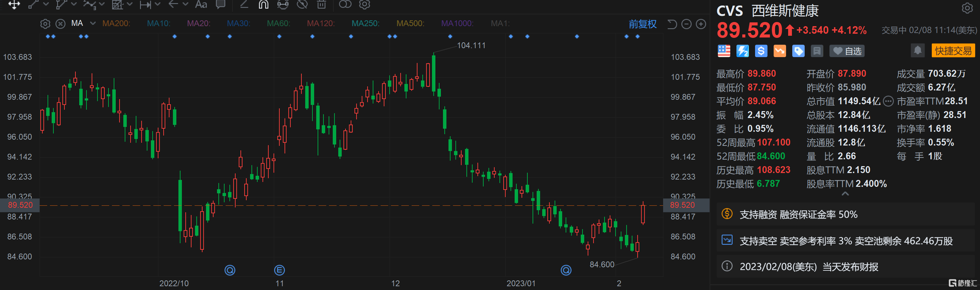
Task: Click the 快捷交易 quick trade button
Action: (953, 51)
